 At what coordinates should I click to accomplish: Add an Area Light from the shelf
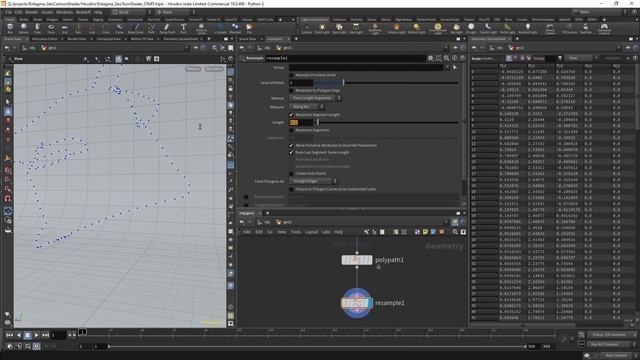356,28
